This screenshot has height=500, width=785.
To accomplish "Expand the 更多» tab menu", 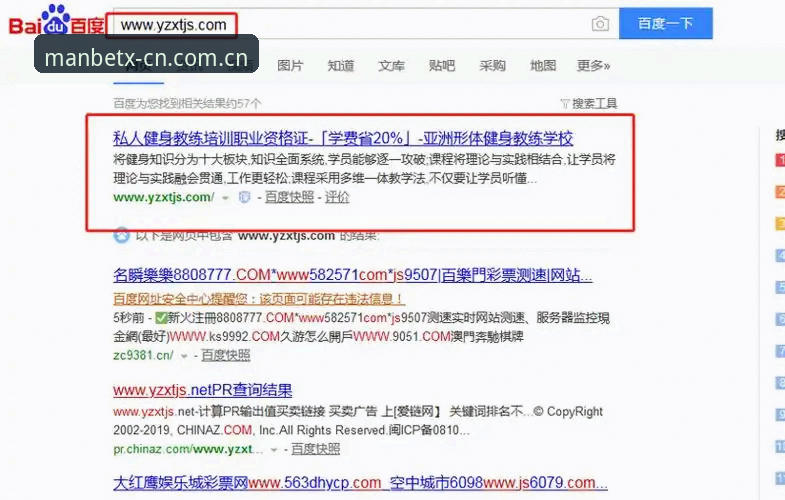I will [x=594, y=66].
